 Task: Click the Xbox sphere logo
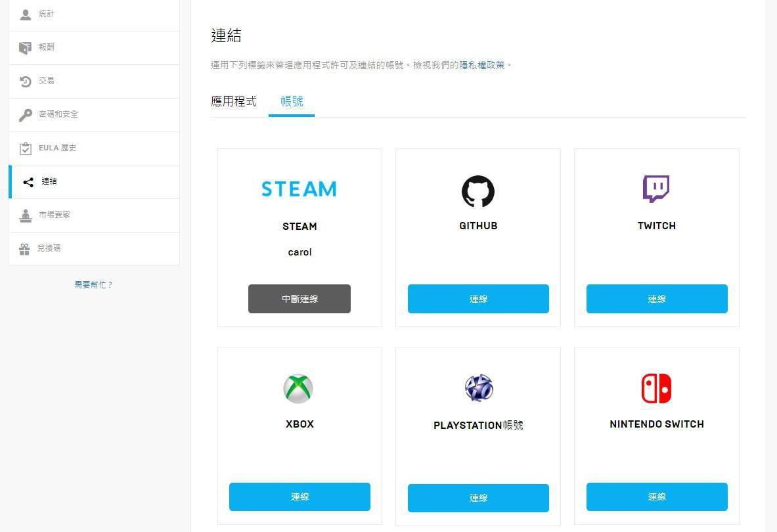[x=299, y=388]
